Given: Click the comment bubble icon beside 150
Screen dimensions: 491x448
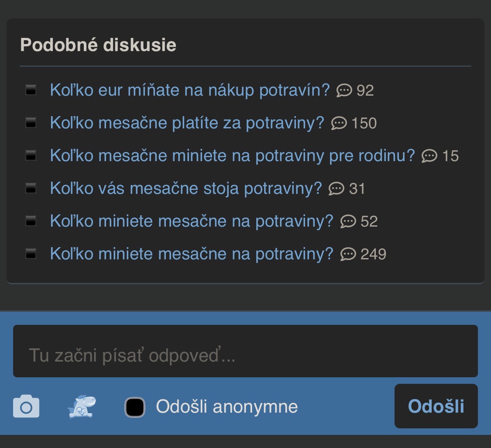Looking at the screenshot, I should 339,123.
